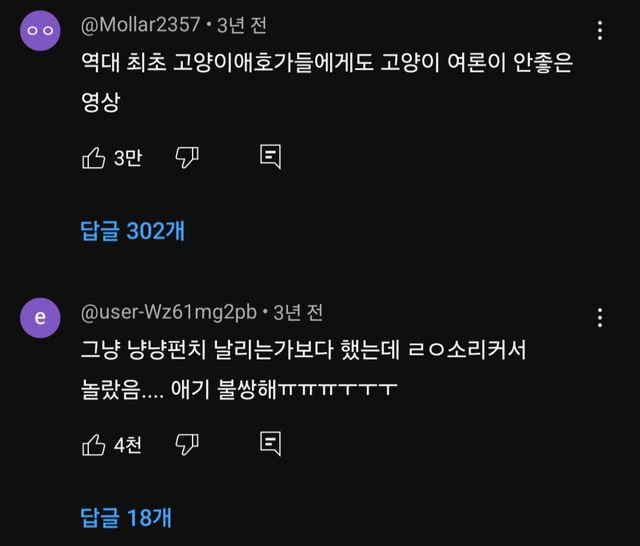The image size is (640, 546).
Task: Open the more options menu for @Mollar2357's comment
Action: pyautogui.click(x=600, y=30)
